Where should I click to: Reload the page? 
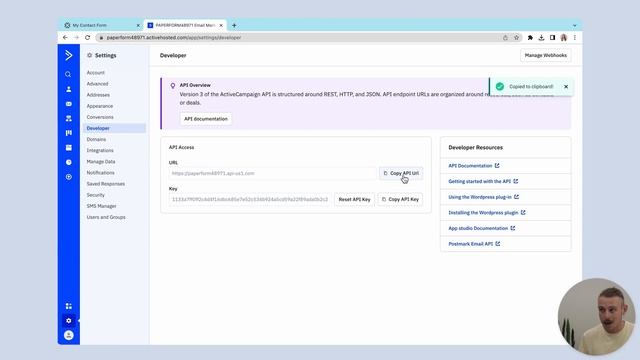pos(87,38)
